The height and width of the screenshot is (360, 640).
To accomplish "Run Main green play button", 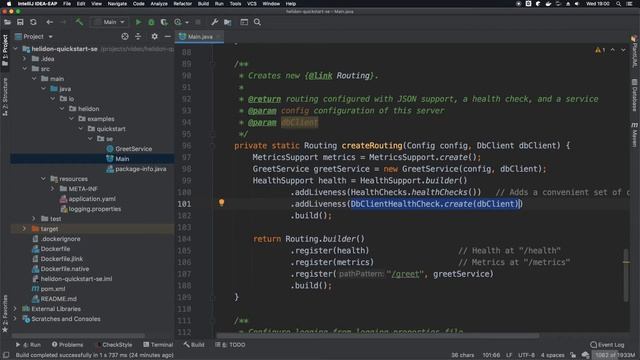I will pos(138,22).
